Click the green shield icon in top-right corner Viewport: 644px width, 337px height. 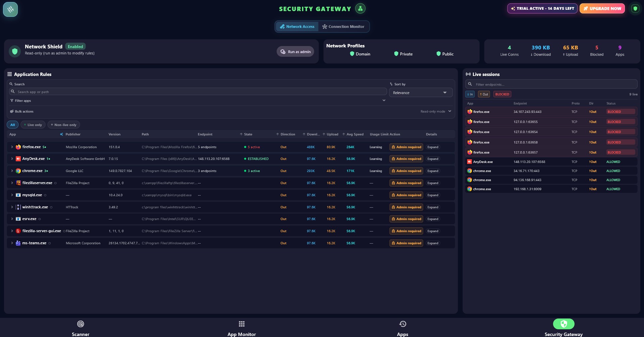635,8
